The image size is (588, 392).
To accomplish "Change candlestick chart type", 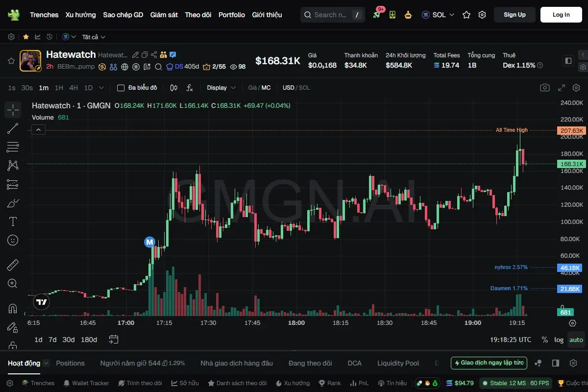I will click(173, 88).
